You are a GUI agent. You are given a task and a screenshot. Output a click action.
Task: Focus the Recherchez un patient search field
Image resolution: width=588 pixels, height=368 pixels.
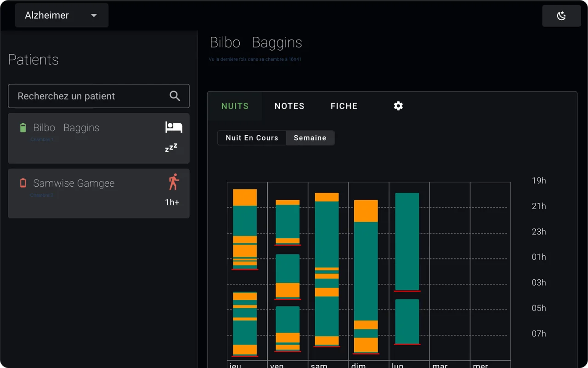[x=92, y=96]
